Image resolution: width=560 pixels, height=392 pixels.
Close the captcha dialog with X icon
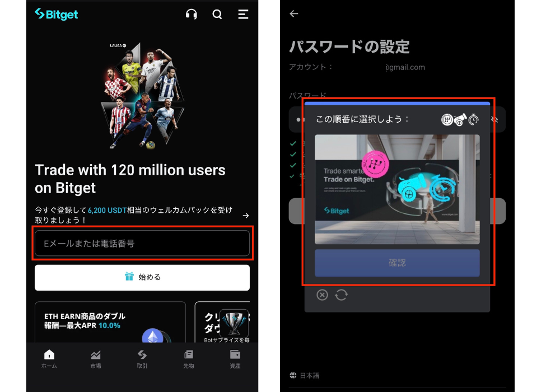(322, 295)
